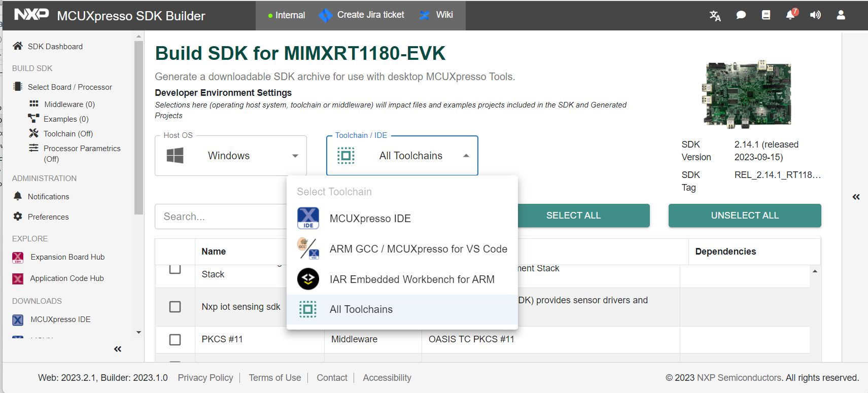Select IAR Embedded Workbench for ARM
Image resolution: width=868 pixels, height=393 pixels.
[402, 279]
